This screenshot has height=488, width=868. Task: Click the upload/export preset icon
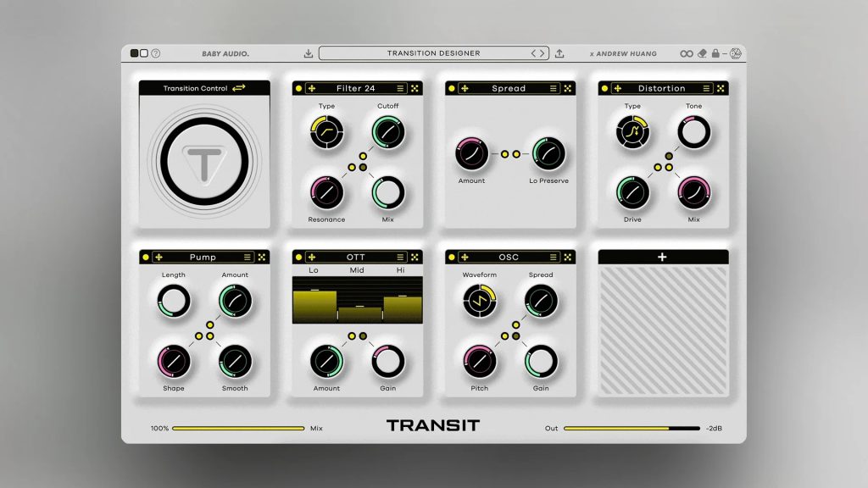point(559,53)
